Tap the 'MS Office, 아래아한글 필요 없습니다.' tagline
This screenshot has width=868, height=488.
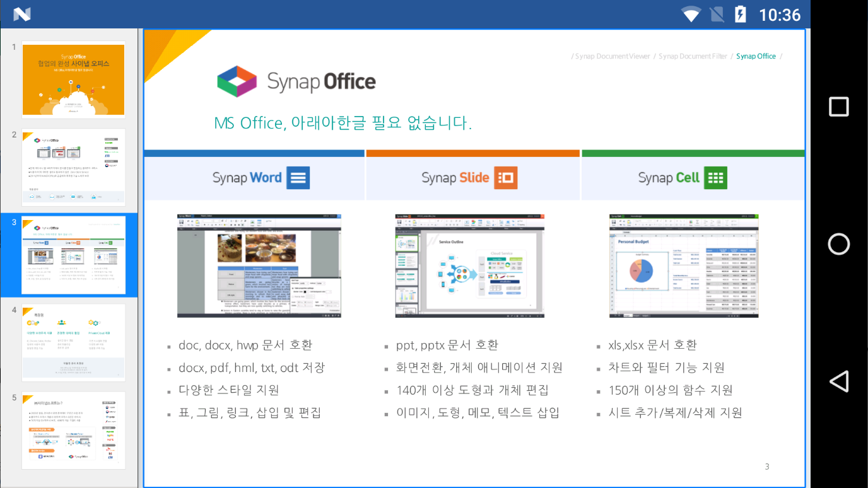(x=343, y=123)
